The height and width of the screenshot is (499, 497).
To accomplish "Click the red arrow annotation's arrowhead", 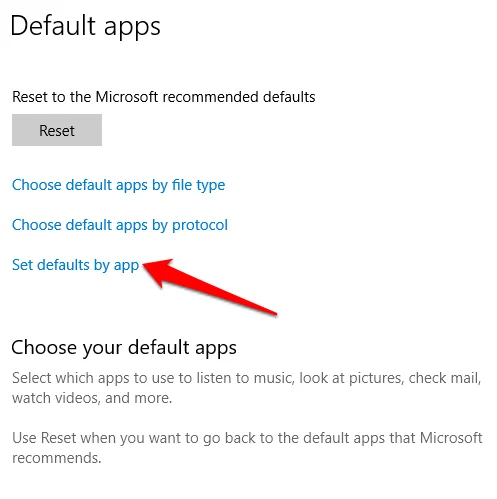I will coord(157,271).
